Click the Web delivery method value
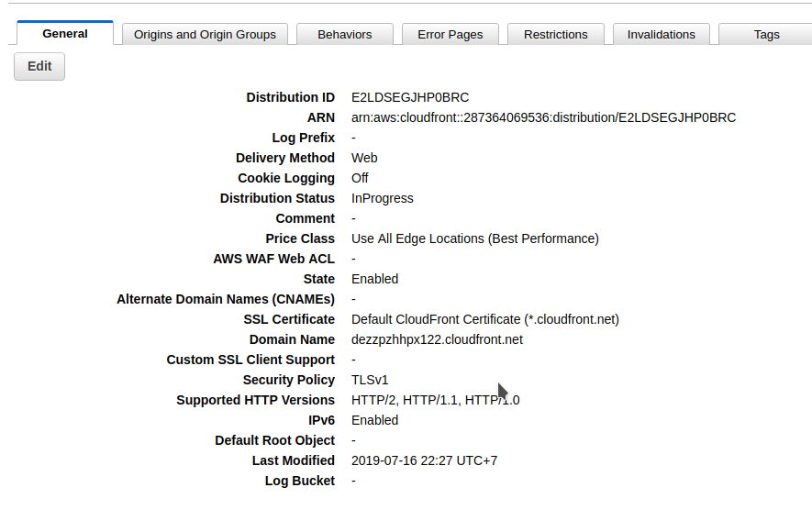The height and width of the screenshot is (532, 812). click(364, 158)
